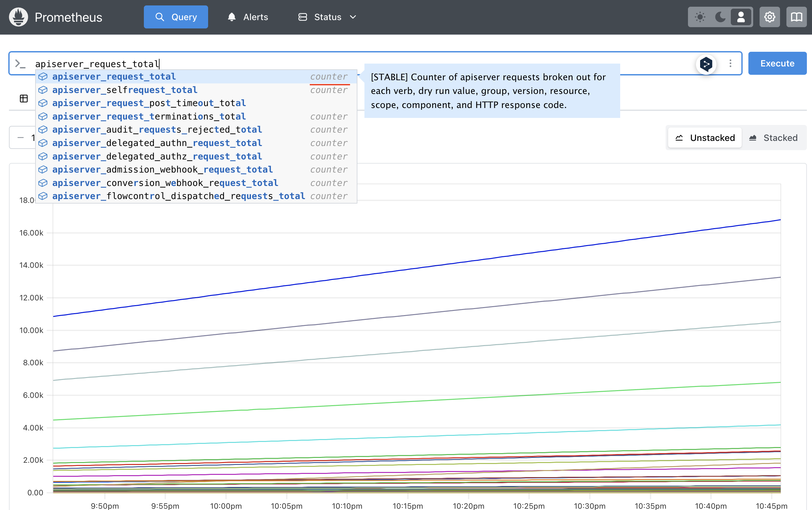Decrease the time range minus button
This screenshot has height=510, width=812.
(x=20, y=137)
